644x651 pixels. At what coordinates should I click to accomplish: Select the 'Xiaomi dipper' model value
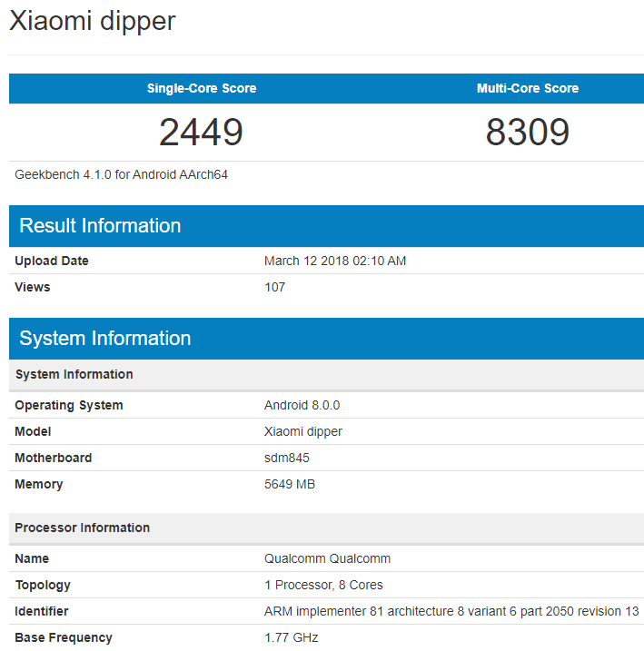(303, 431)
